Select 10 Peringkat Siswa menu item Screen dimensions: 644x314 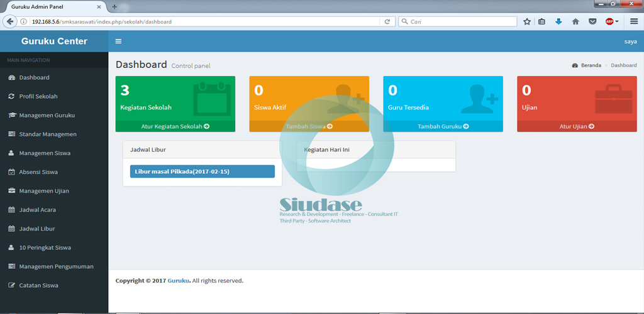45,247
